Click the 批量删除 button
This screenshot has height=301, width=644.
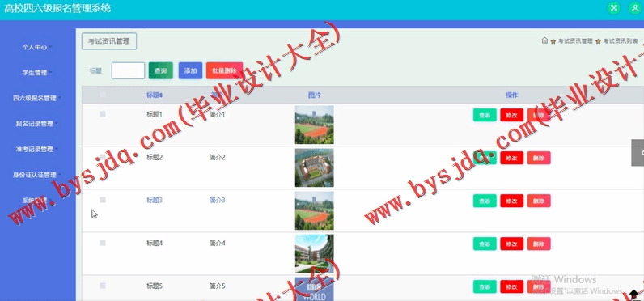coord(225,70)
